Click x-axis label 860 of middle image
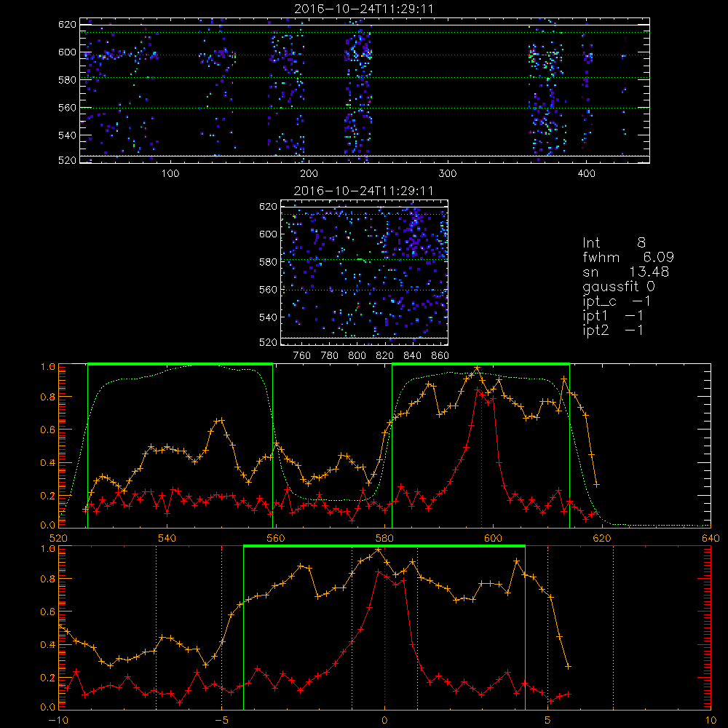The image size is (728, 728). tap(440, 356)
